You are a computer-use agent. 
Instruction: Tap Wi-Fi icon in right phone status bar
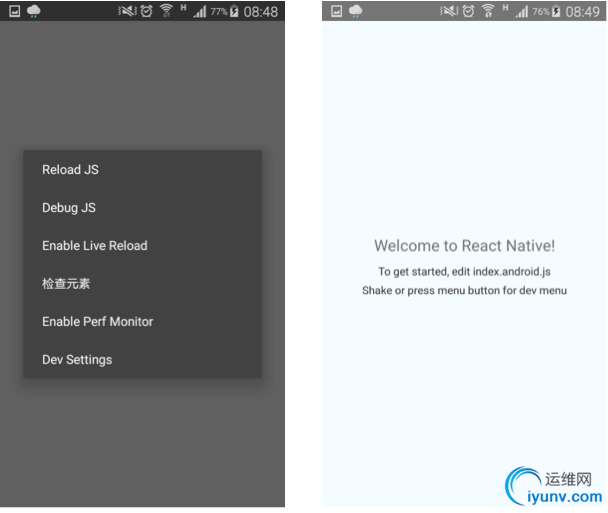coord(489,11)
